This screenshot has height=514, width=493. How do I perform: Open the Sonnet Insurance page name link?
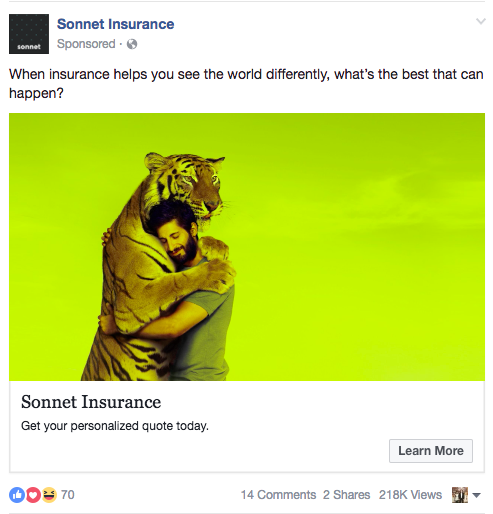tap(115, 24)
